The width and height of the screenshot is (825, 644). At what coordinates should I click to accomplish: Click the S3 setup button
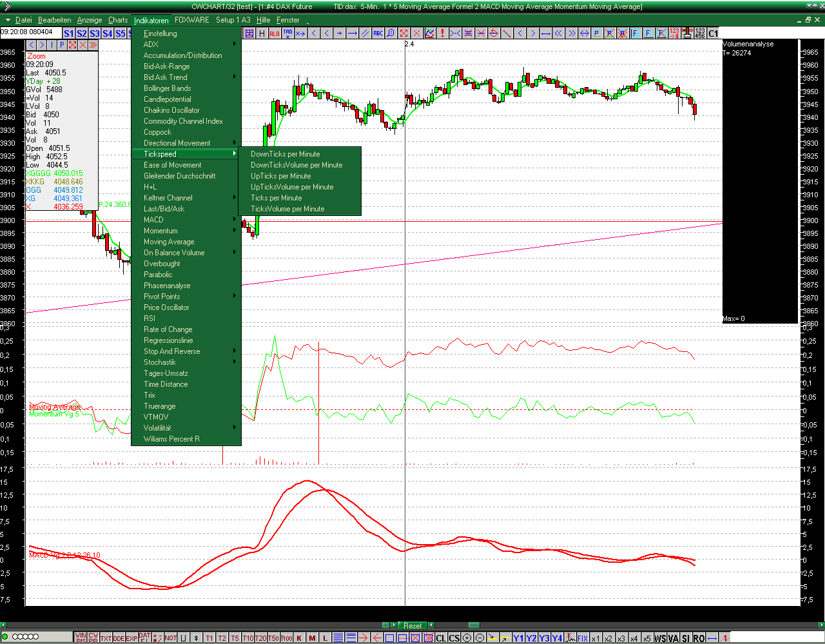(x=95, y=34)
